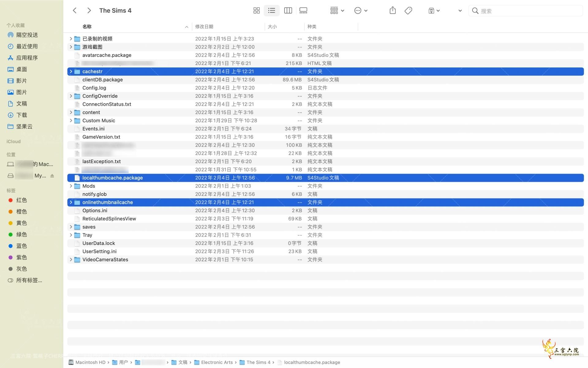Expand the Mods folder
Viewport: 588px width, 368px height.
[x=71, y=186]
